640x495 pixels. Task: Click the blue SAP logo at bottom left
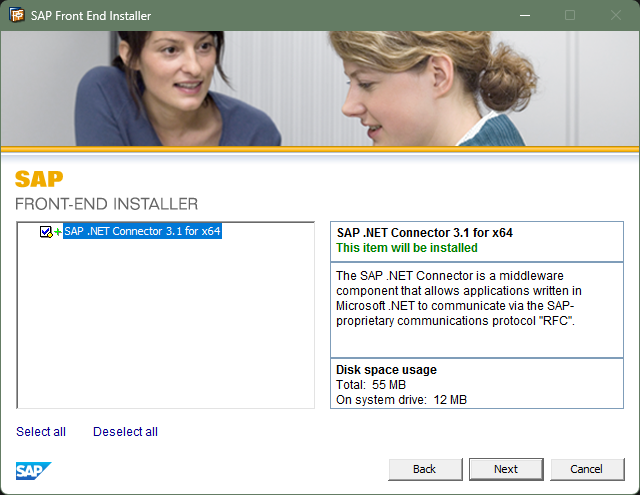pos(33,471)
